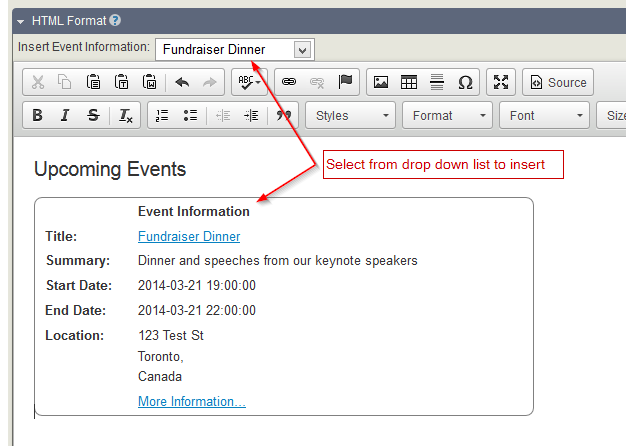Click the Increase indent icon
The width and height of the screenshot is (626, 446).
click(251, 115)
